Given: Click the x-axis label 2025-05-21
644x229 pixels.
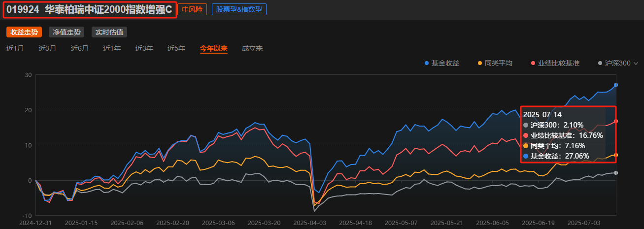Looking at the screenshot, I should (x=447, y=223).
